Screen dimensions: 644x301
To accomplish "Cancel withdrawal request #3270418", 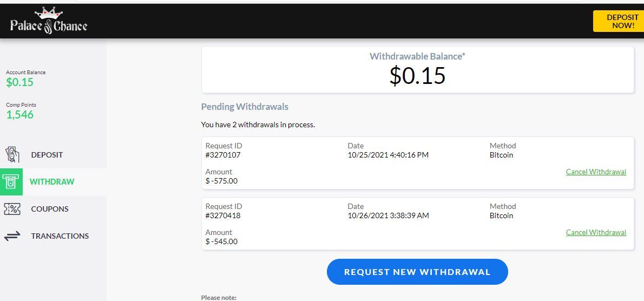I will 596,232.
